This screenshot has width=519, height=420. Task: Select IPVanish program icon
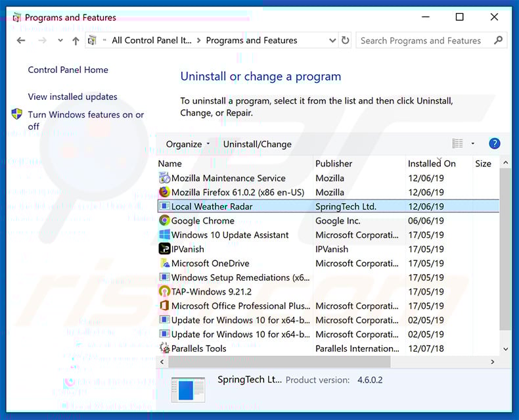pos(164,248)
